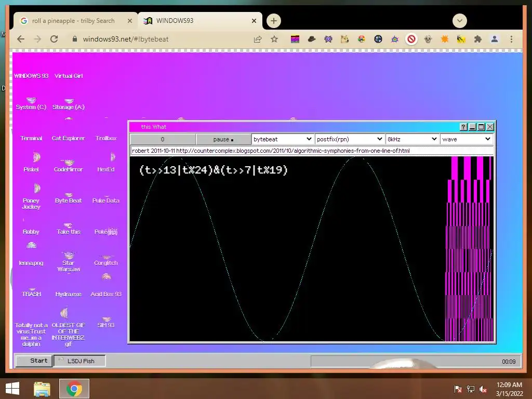Open Totally not a virus dolphin icon
The image size is (532, 399).
(31, 334)
